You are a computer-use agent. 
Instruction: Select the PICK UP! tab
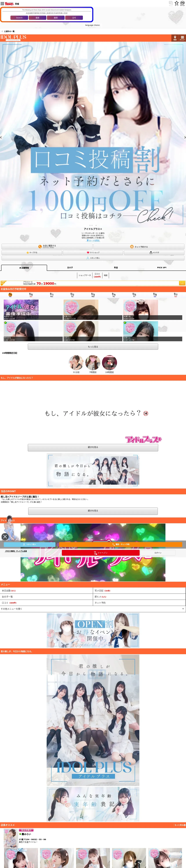(162, 267)
